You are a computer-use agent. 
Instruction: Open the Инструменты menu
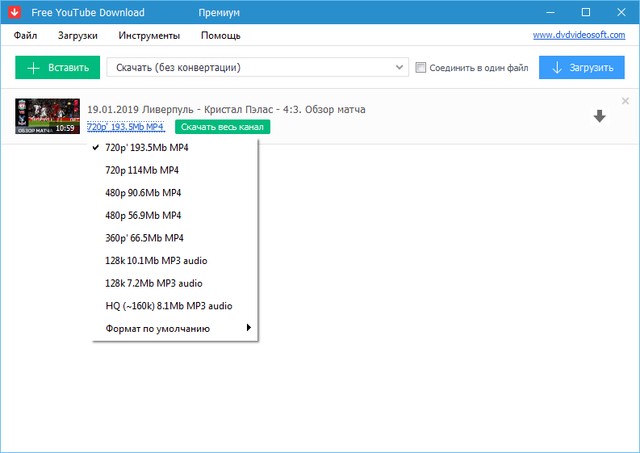(149, 35)
